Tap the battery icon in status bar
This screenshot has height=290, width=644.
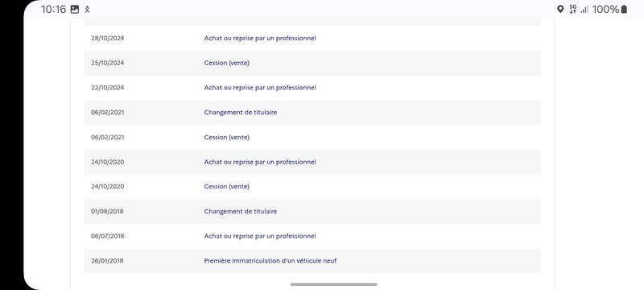624,9
